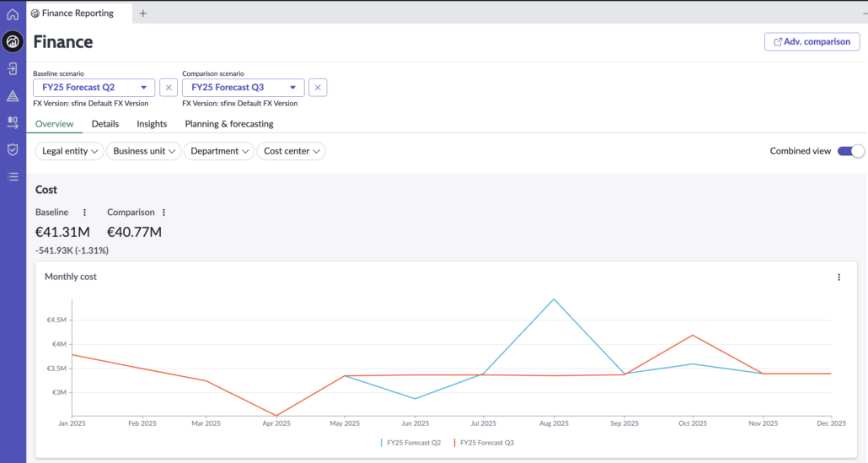Click the shield checkmark icon in sidebar
This screenshot has width=868, height=463.
(13, 149)
